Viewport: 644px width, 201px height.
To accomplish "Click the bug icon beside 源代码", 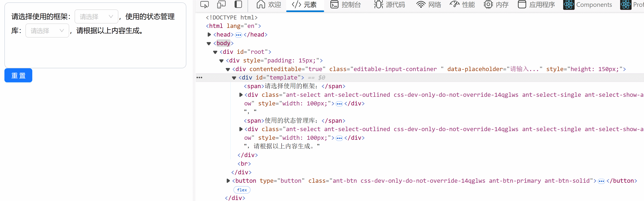I will (x=378, y=4).
